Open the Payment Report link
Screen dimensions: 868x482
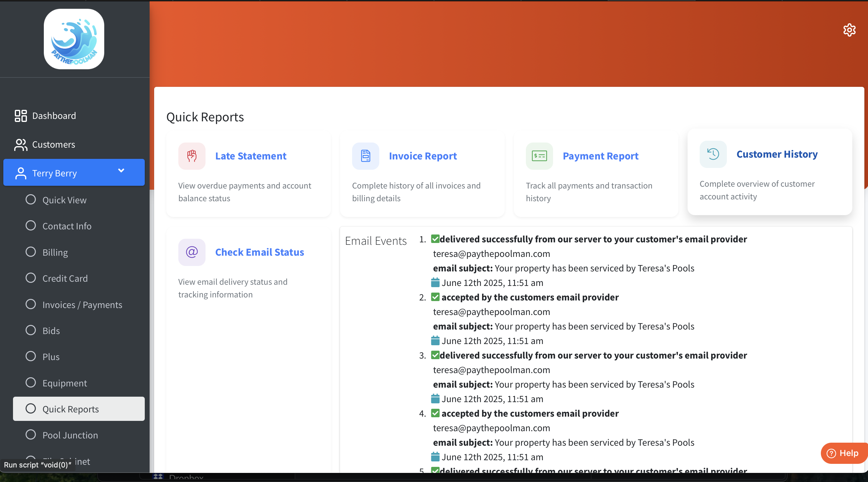pyautogui.click(x=601, y=156)
